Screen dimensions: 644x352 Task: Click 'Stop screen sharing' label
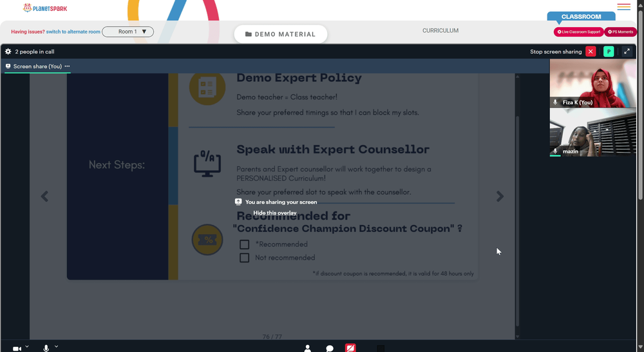pos(556,52)
